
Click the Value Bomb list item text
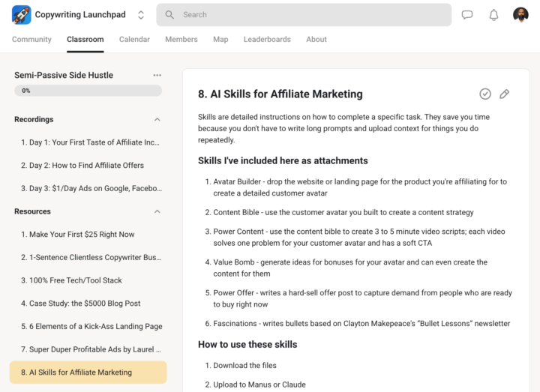click(350, 268)
